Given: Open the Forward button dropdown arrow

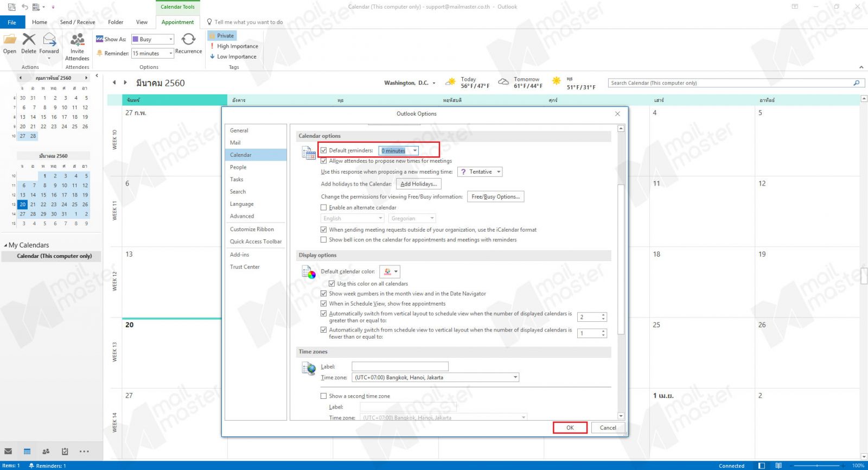Looking at the screenshot, I should (x=49, y=59).
